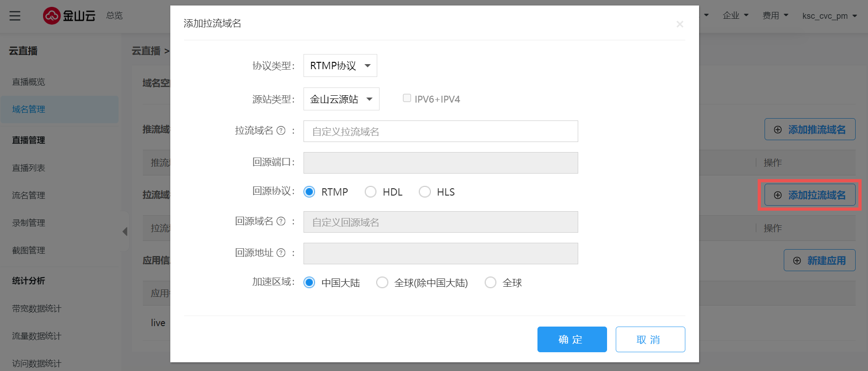Click the Kingsoft Cloud logo

[69, 16]
